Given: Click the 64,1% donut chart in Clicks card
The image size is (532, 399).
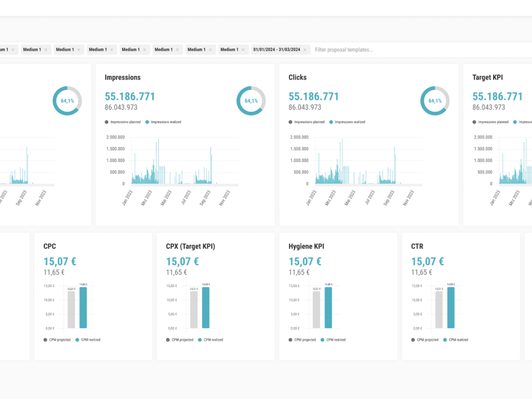Looking at the screenshot, I should 435,101.
